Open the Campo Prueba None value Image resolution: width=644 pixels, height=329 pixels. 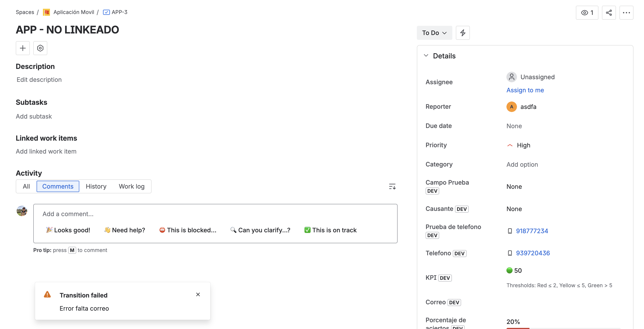pyautogui.click(x=514, y=187)
